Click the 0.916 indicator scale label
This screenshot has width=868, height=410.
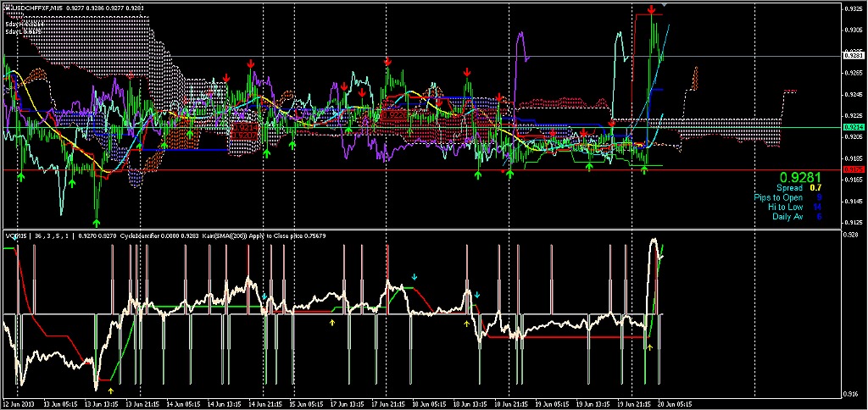point(850,395)
